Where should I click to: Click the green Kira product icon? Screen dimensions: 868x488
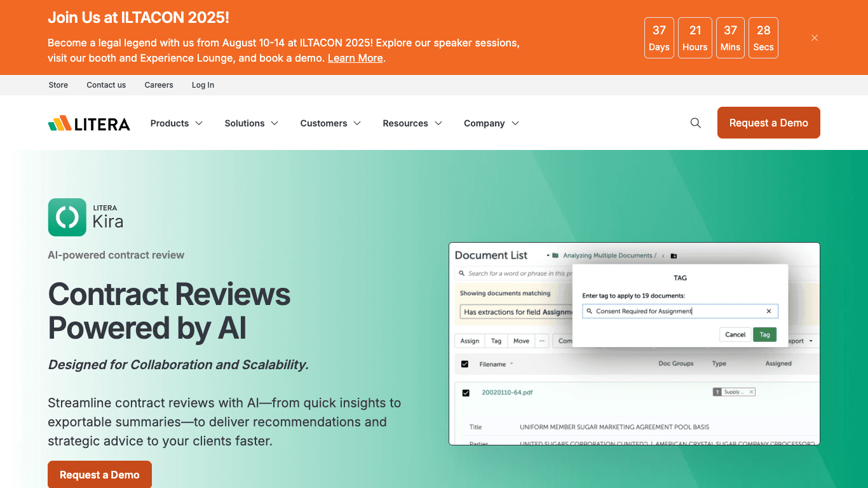click(67, 217)
